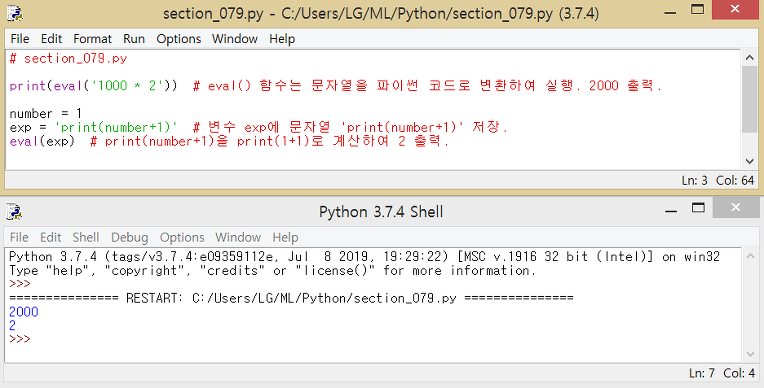Click the eval(exp) line in the editor

(42, 141)
